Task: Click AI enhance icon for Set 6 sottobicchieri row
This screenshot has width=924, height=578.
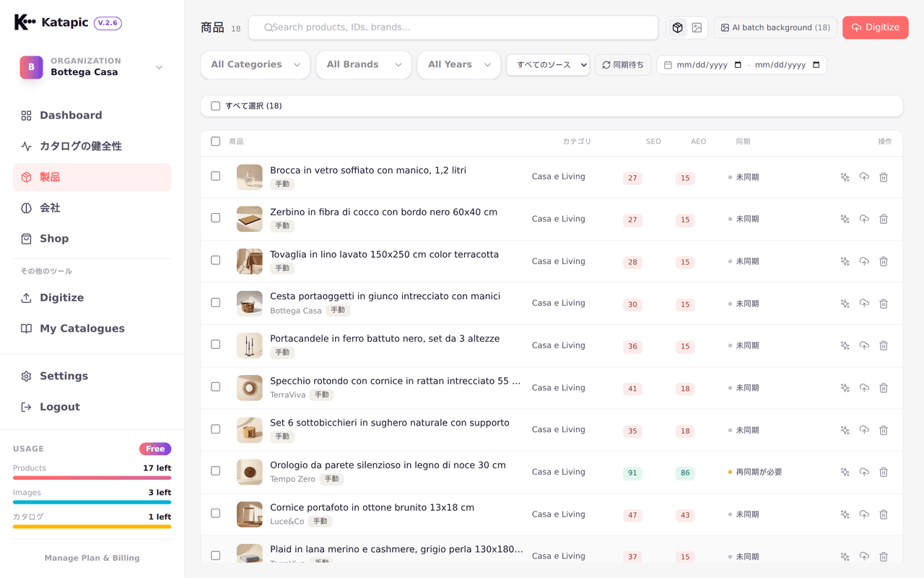Action: [845, 430]
